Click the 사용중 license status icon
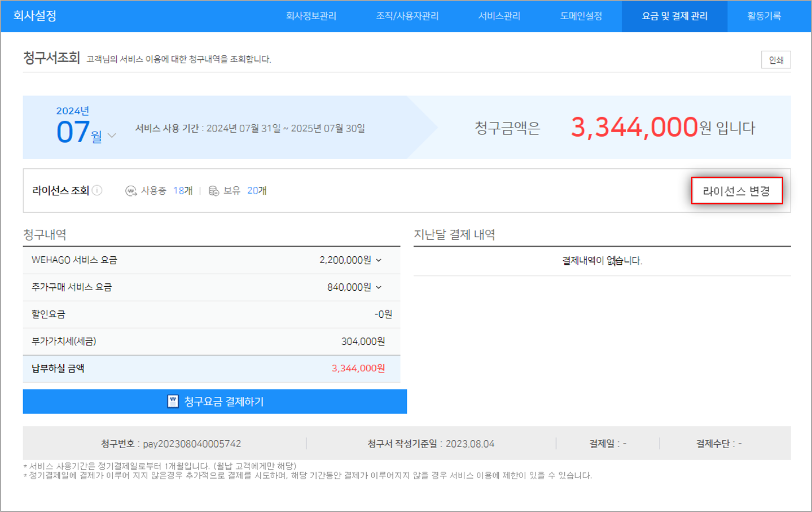Screen dimensions: 812x512 (131, 191)
